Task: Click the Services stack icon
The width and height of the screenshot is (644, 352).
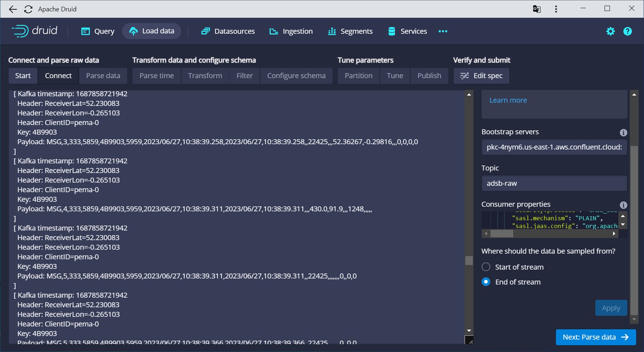Action: 392,31
